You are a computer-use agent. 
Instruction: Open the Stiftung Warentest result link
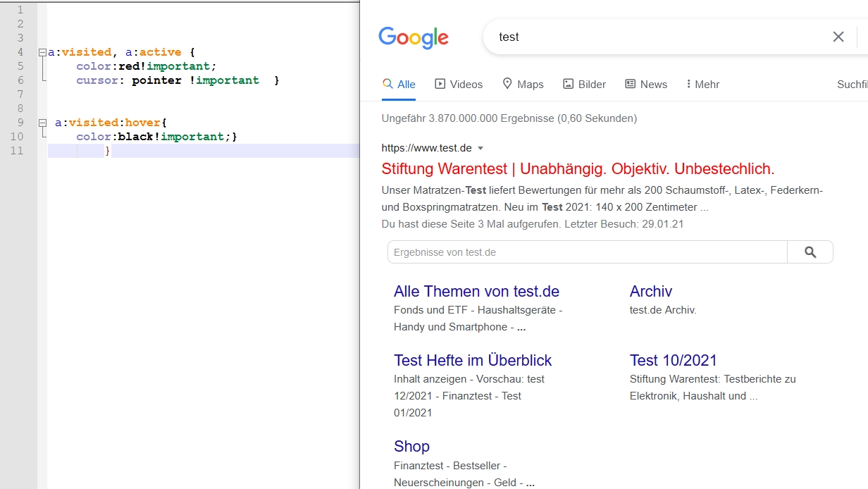point(578,169)
